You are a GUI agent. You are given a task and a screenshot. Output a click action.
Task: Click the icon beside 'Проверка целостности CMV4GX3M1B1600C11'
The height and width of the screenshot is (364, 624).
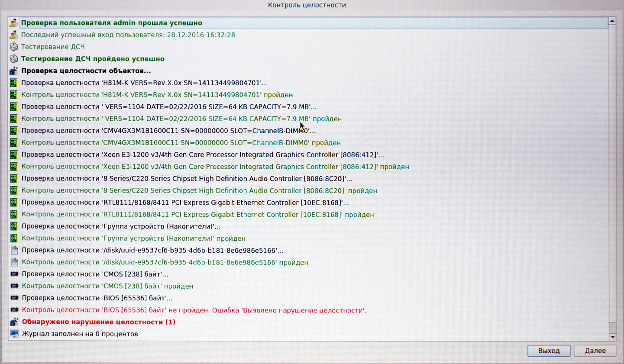click(x=13, y=131)
